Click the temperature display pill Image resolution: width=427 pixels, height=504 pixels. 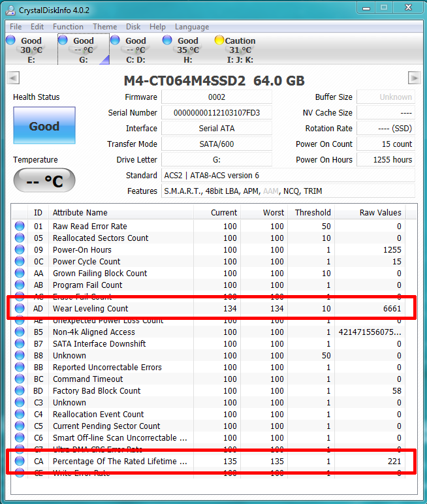point(44,181)
